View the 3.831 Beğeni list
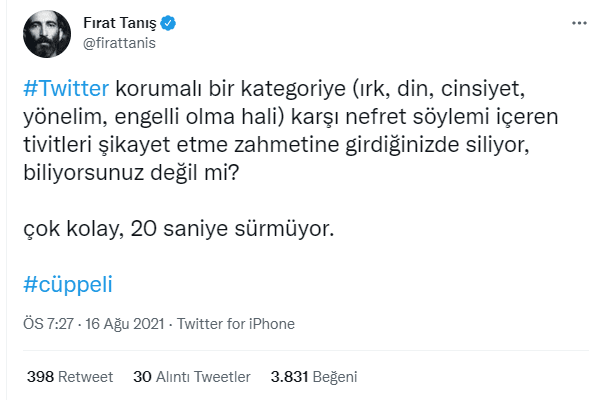Image resolution: width=603 pixels, height=400 pixels. [314, 377]
